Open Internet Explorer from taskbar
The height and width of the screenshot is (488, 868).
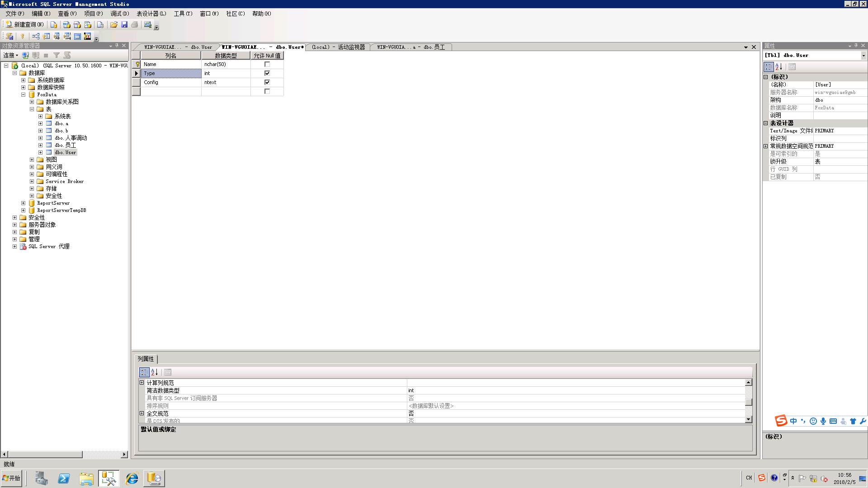coord(132,479)
